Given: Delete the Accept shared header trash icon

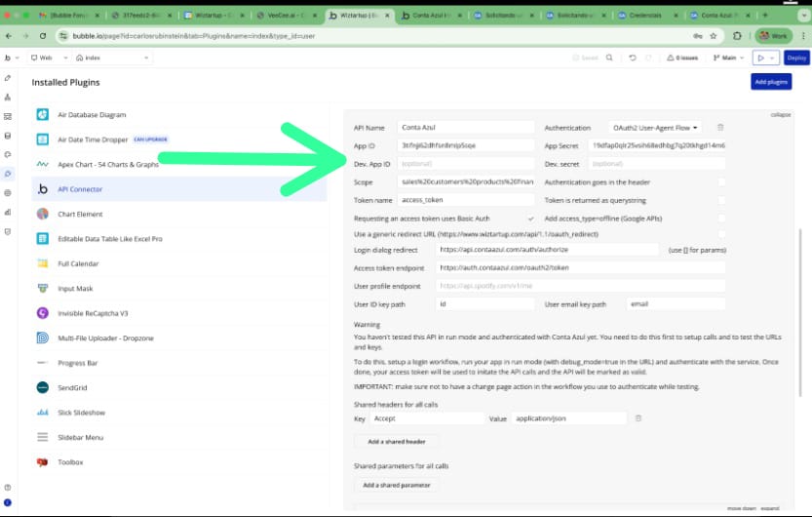Looking at the screenshot, I should pos(638,418).
